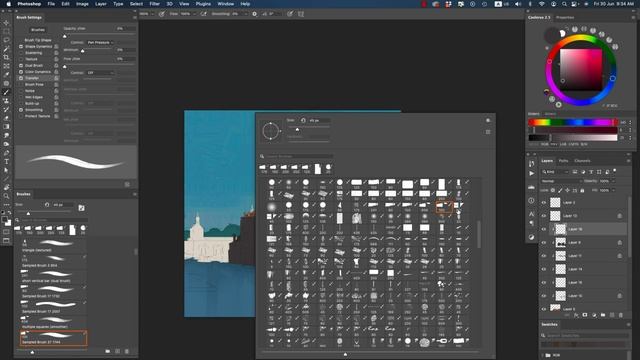This screenshot has width=640, height=360.
Task: Open the Filter menu
Action: 154,4
